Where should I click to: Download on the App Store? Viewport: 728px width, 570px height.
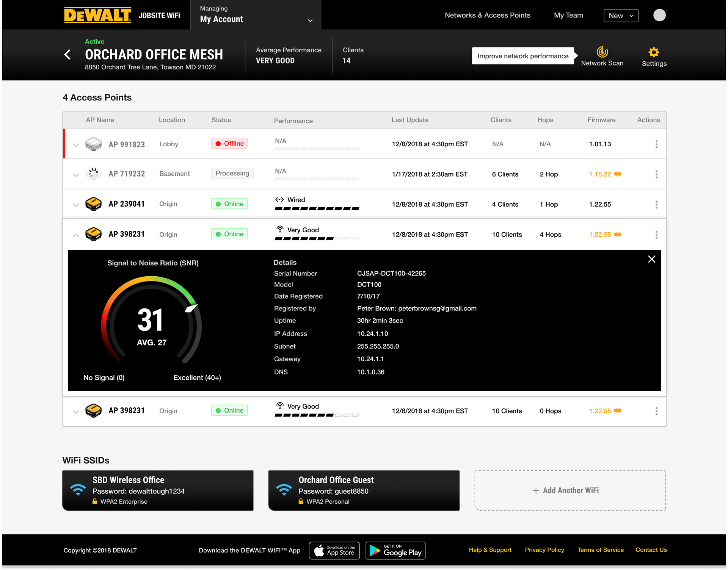tap(334, 550)
